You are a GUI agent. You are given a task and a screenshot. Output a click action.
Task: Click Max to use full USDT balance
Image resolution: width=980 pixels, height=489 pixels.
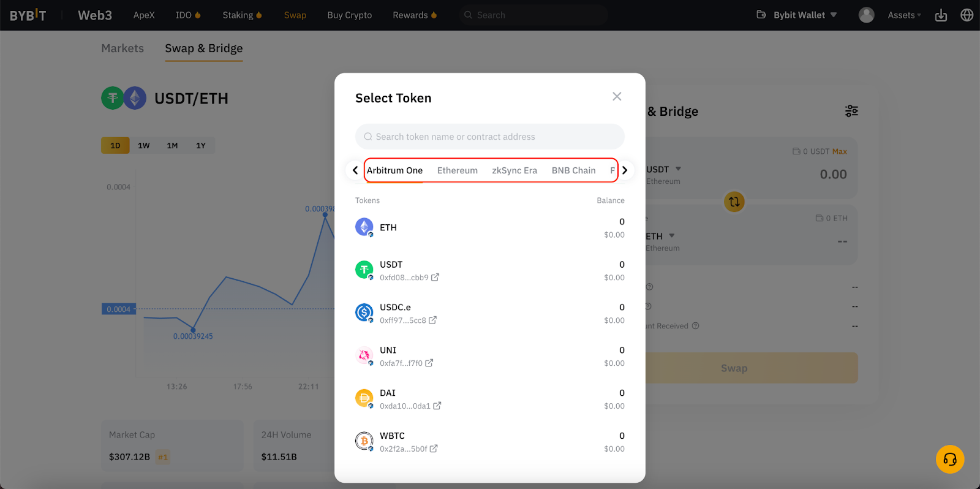tap(840, 151)
